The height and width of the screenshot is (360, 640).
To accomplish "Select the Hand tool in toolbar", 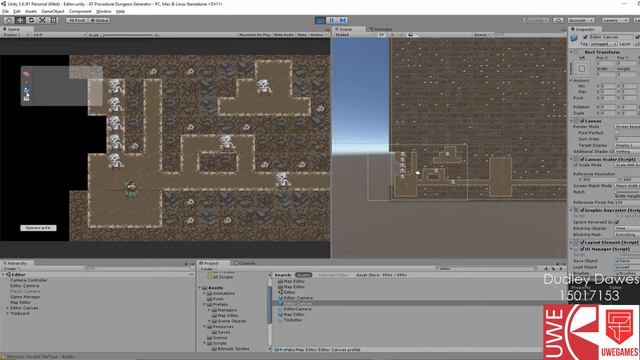I will [x=9, y=20].
